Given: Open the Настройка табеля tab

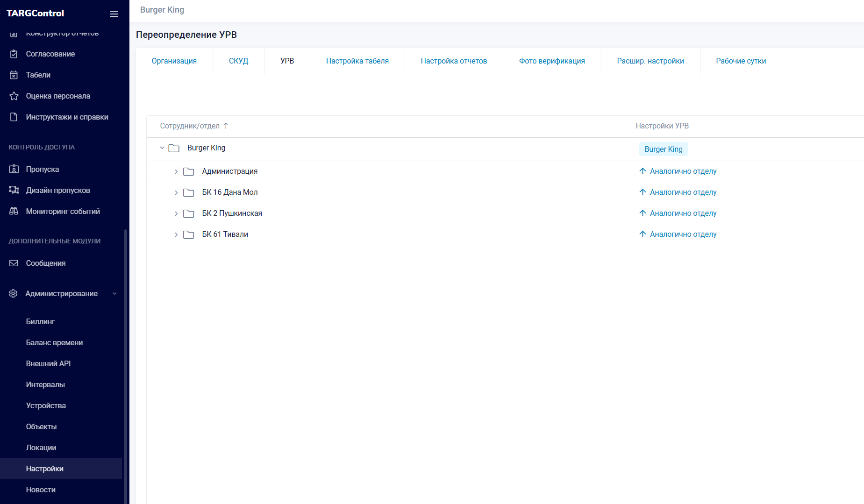Looking at the screenshot, I should click(x=357, y=61).
